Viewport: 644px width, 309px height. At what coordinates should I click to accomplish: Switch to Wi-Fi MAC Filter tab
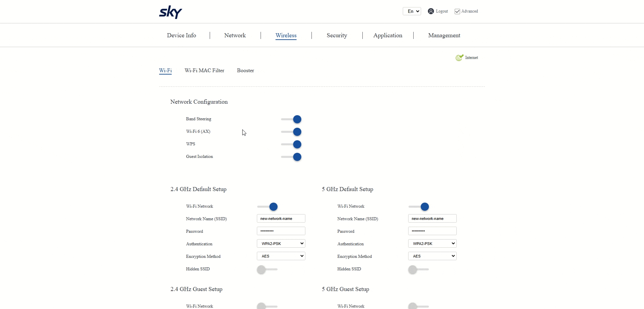204,70
